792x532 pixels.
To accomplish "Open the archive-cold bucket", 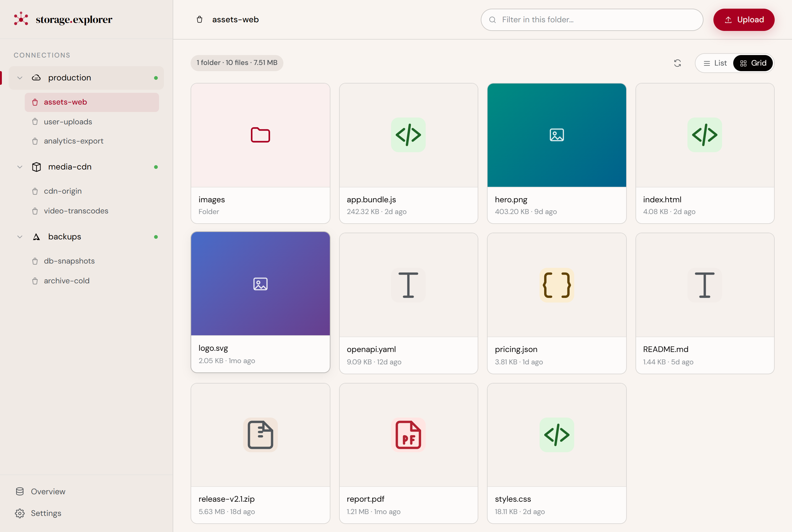I will (x=92, y=281).
